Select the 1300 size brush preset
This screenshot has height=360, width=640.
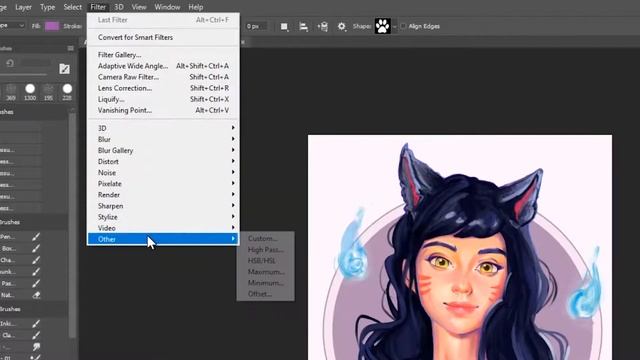tap(30, 92)
